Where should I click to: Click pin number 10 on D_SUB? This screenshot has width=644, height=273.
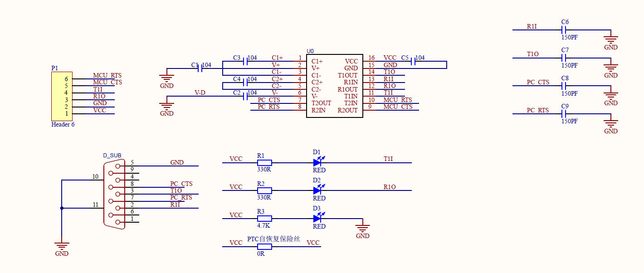(95, 176)
